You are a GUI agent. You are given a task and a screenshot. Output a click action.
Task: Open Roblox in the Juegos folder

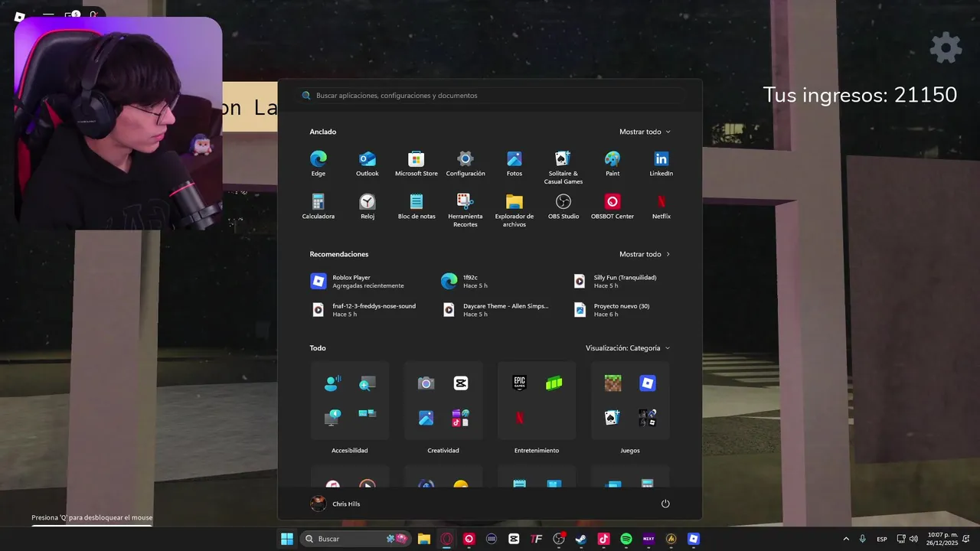pyautogui.click(x=648, y=383)
